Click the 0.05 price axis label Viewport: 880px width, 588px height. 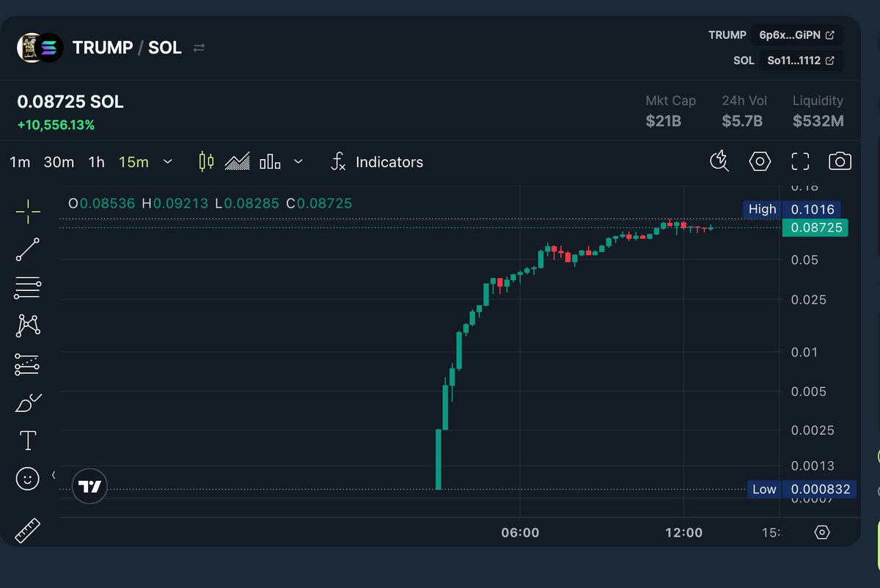point(804,260)
